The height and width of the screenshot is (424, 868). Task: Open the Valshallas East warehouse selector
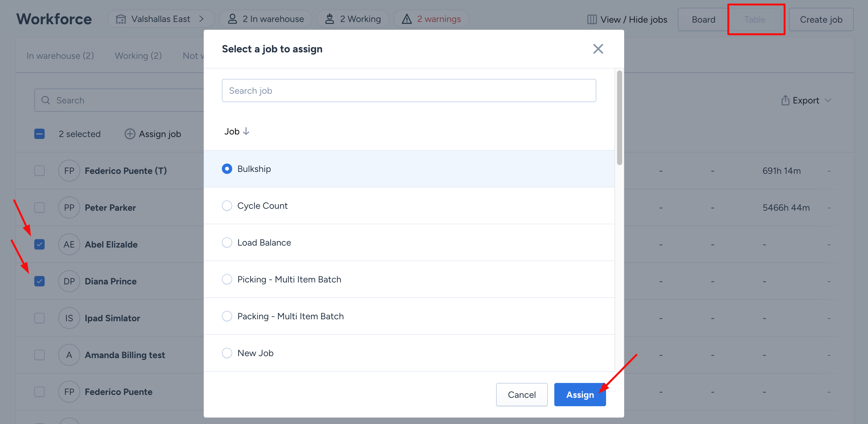[x=161, y=19]
